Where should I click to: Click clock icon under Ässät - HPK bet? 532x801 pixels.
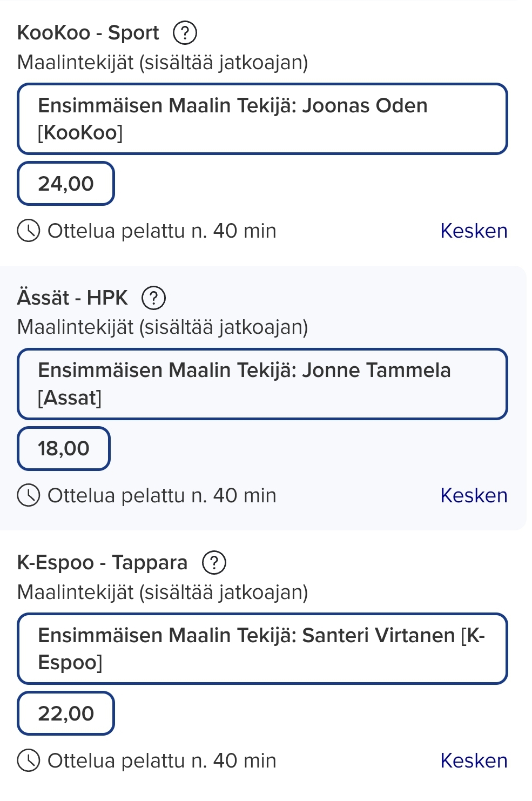[29, 495]
